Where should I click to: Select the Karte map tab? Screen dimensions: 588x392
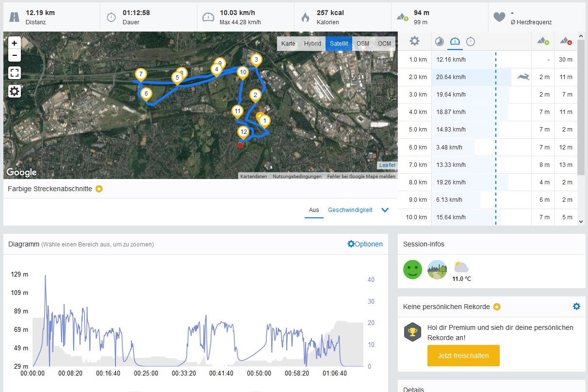[288, 44]
